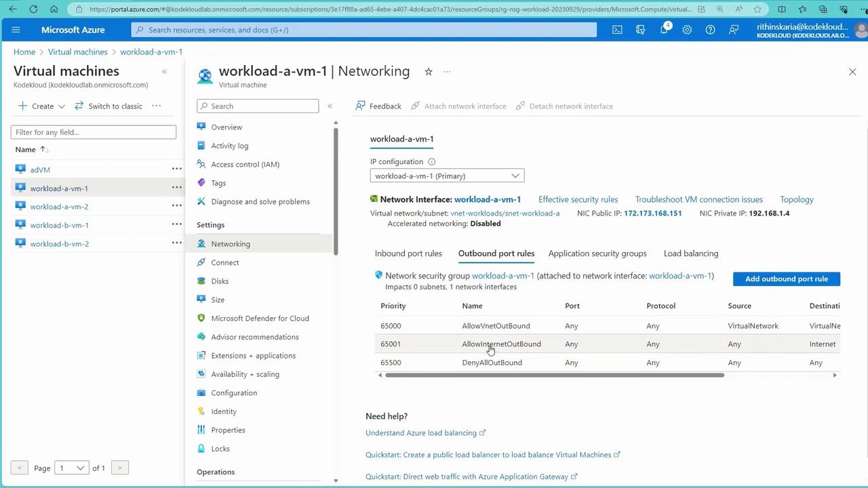Open the context menu for workload-b-vm-2
Image resolution: width=868 pixels, height=488 pixels.
[176, 243]
